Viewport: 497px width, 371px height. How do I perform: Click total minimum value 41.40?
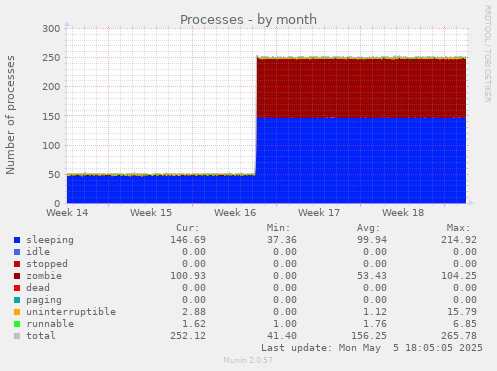pyautogui.click(x=282, y=336)
